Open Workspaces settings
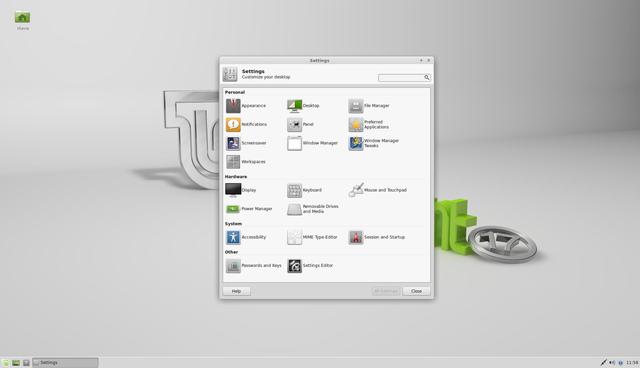 coord(245,162)
